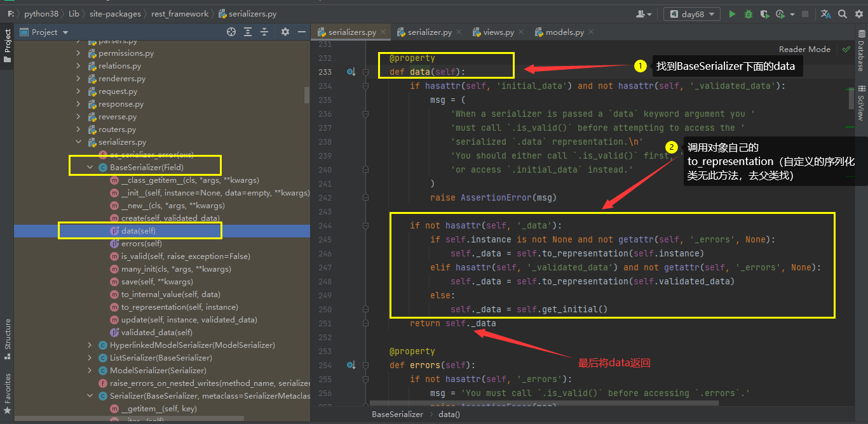This screenshot has height=424, width=868.
Task: Click data() in bottom breadcrumb
Action: click(x=449, y=414)
